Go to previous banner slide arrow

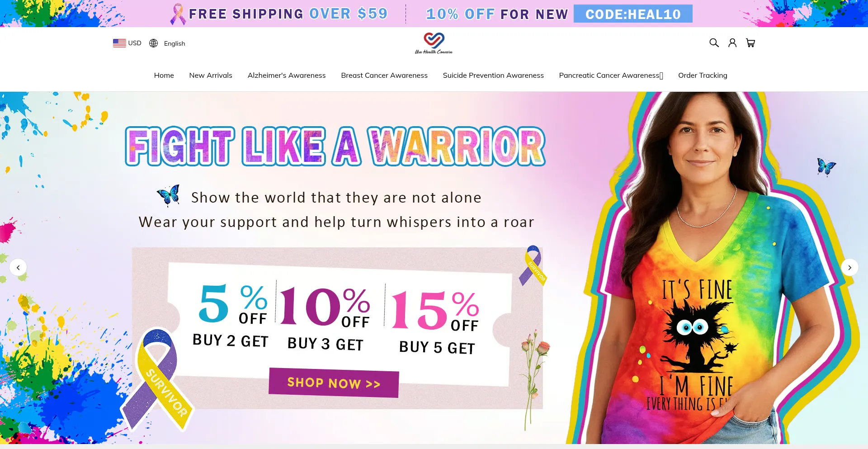tap(18, 268)
